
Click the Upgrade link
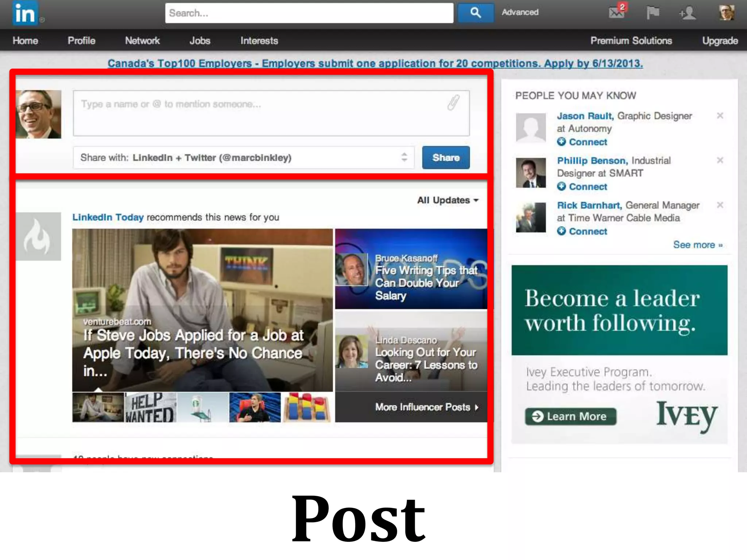pyautogui.click(x=720, y=40)
